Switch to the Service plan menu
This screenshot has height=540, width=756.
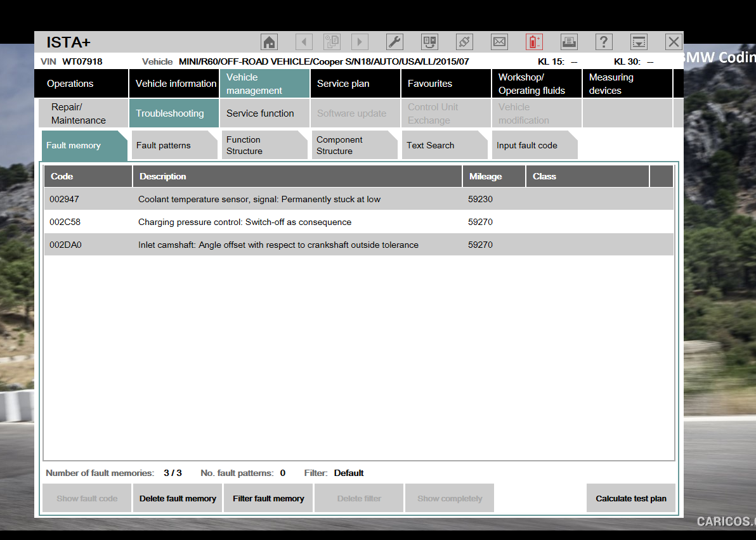click(355, 84)
